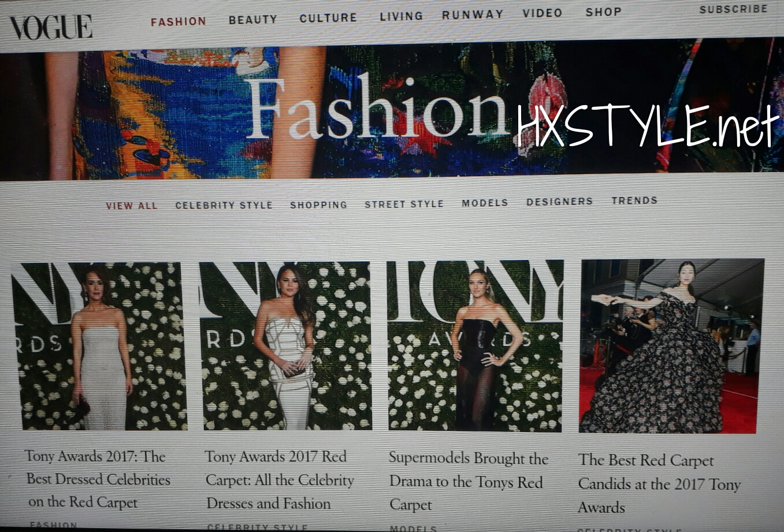Select the View All tab
Screen dimensions: 784x532
[131, 206]
